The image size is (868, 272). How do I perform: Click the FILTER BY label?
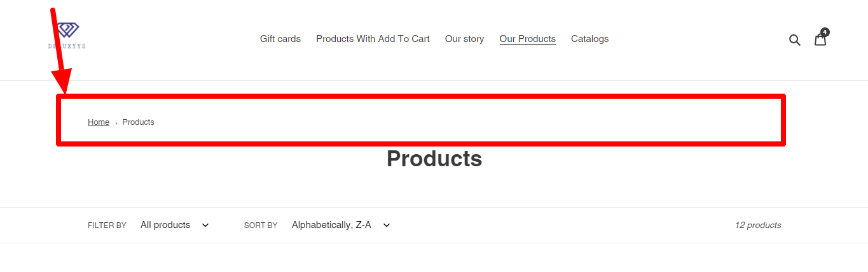tap(107, 225)
